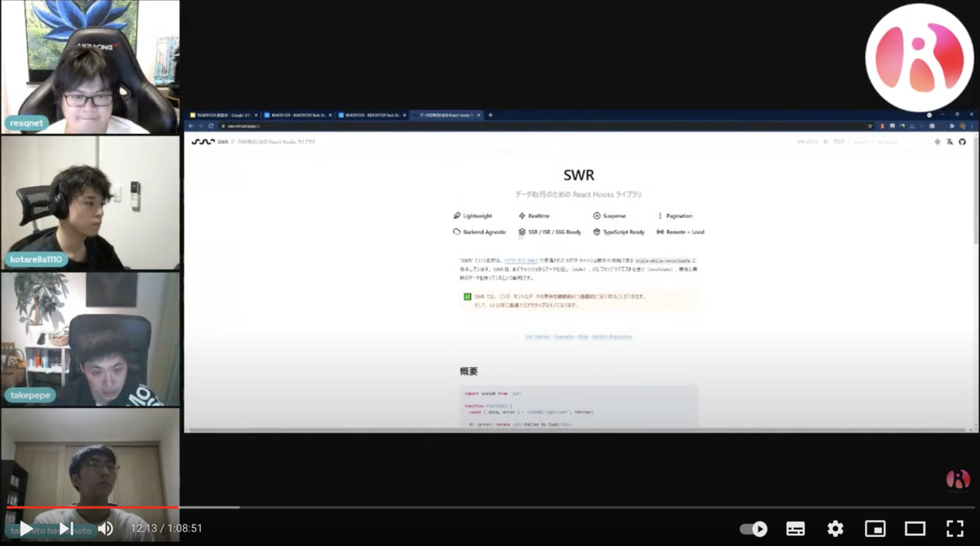Open the Get Started link
Screen dimensions: 980x546
click(x=537, y=336)
